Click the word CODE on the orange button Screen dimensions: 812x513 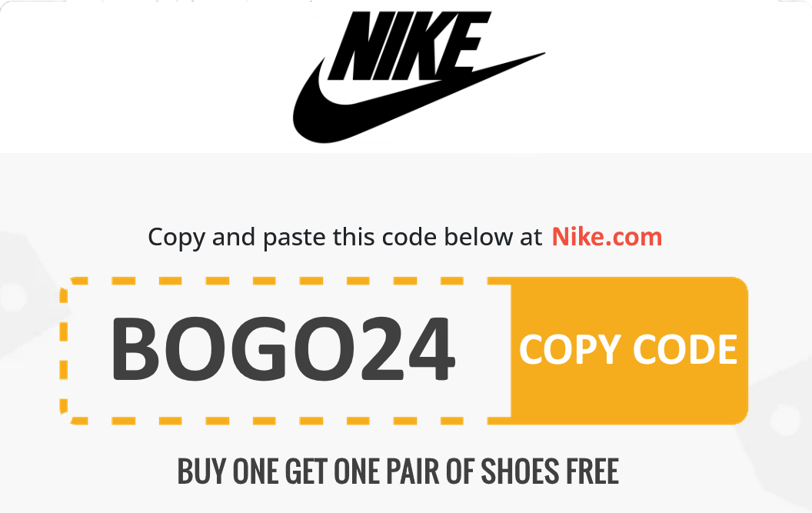click(685, 349)
